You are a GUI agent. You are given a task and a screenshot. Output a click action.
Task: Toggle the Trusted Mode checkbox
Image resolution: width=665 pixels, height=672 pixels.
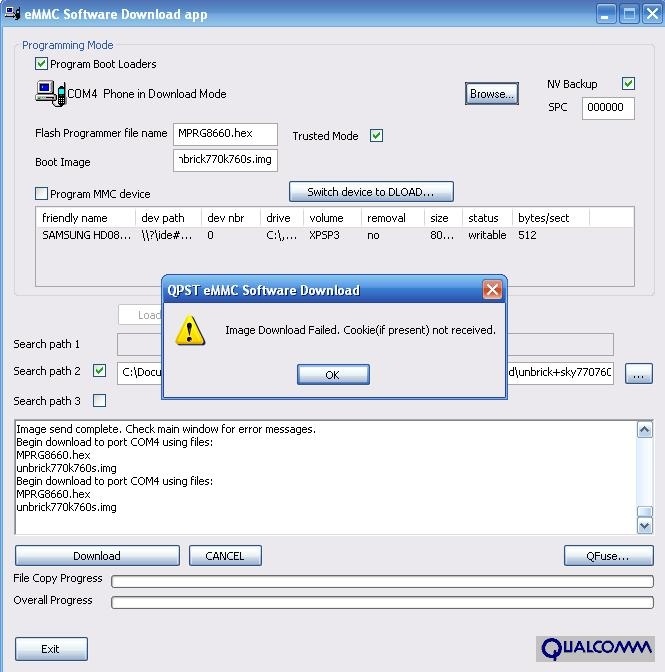pyautogui.click(x=376, y=136)
